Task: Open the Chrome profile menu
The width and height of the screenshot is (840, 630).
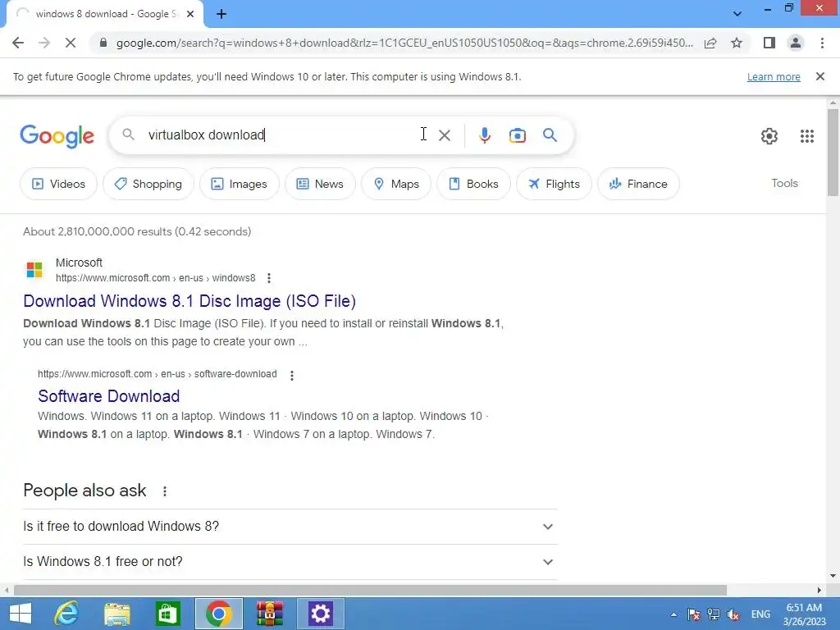Action: [796, 43]
